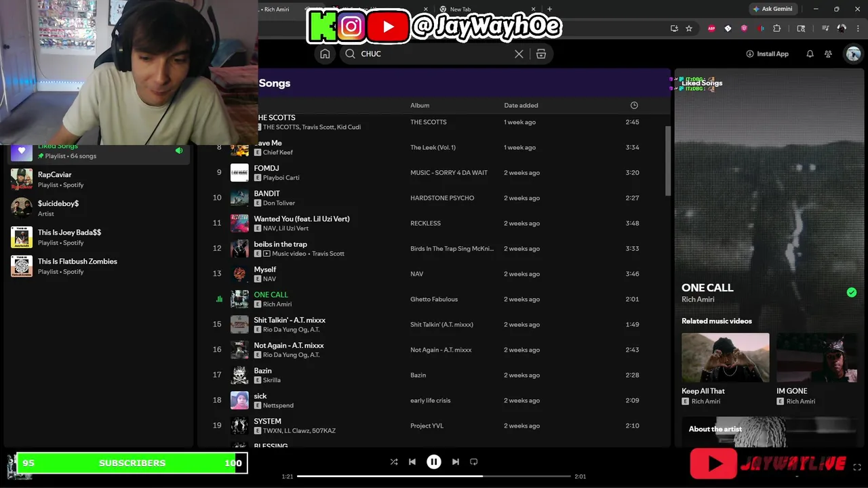This screenshot has width=868, height=488.
Task: Select ONE CALL track in list
Action: click(x=271, y=295)
